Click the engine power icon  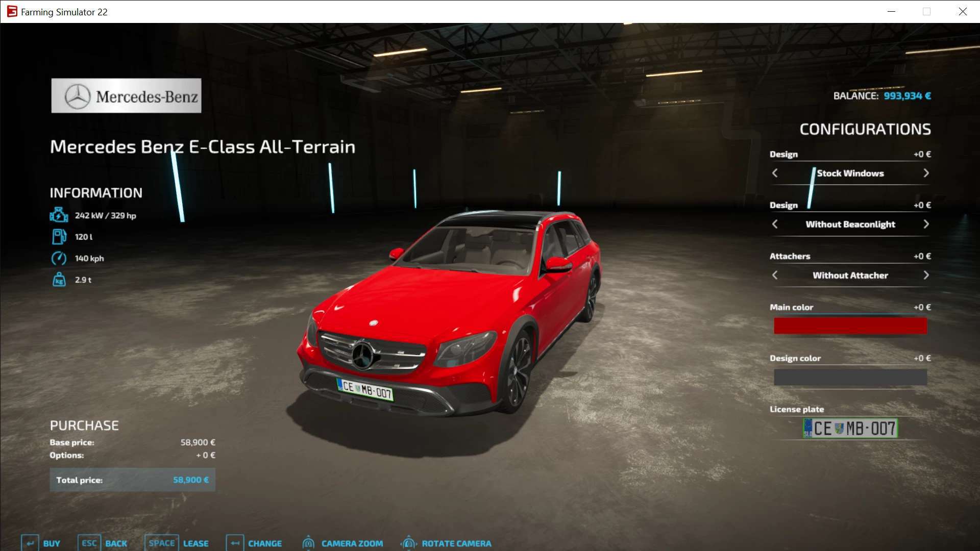tap(59, 215)
